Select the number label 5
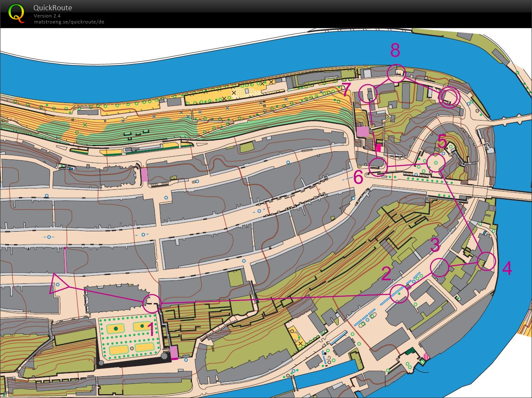Screen dimensions: 532x398 pos(442,140)
